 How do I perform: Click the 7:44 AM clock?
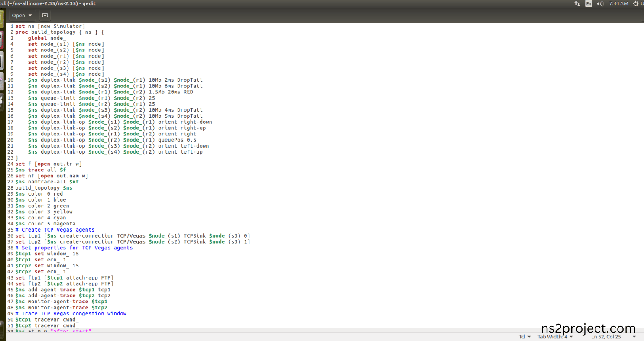point(618,3)
